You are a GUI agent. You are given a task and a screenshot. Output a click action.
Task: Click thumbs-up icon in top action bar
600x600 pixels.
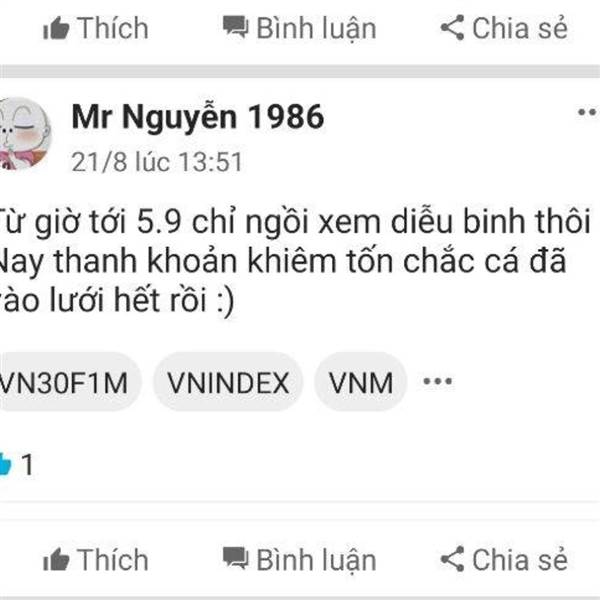point(56,28)
